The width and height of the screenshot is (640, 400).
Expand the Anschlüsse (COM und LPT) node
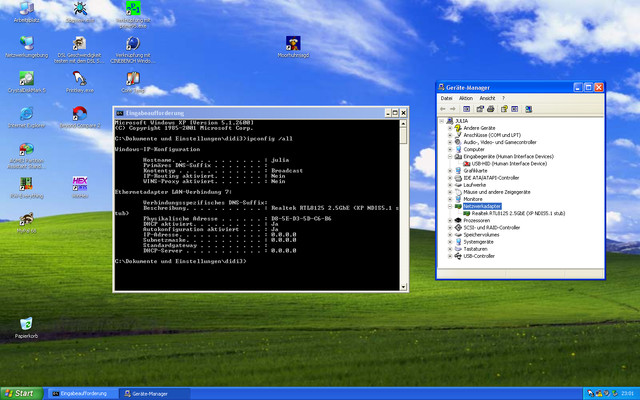click(x=450, y=135)
